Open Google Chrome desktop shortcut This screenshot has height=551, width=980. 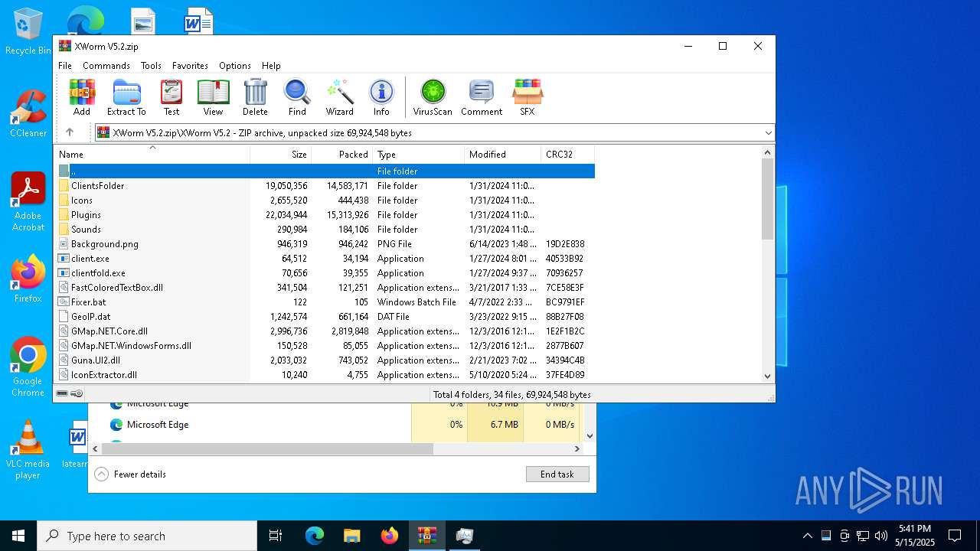click(28, 367)
